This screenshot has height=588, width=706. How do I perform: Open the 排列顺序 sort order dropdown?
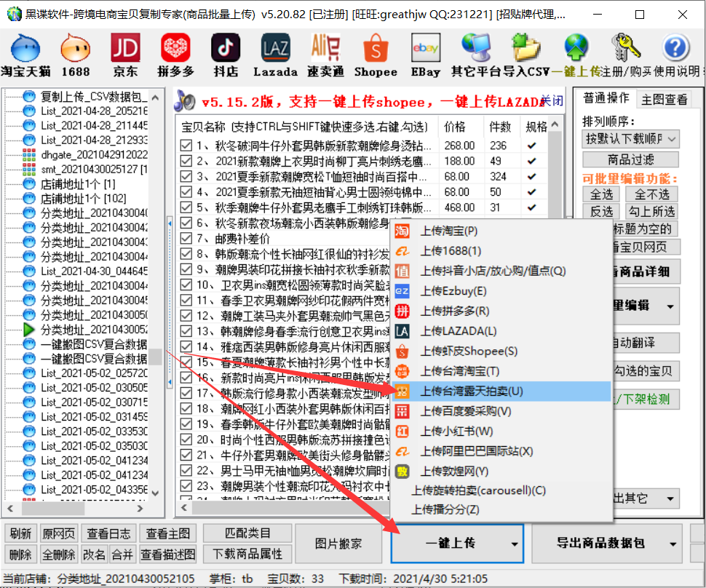(631, 139)
